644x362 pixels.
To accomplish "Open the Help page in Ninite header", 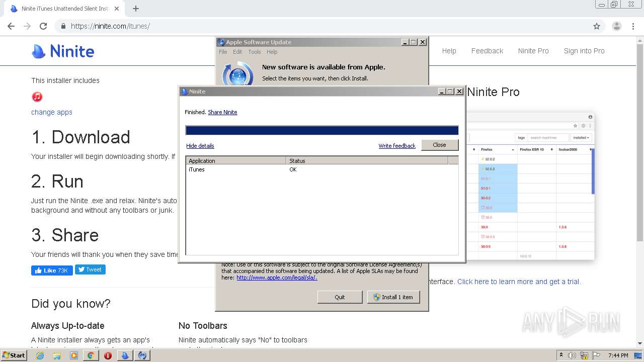I will pos(449,51).
